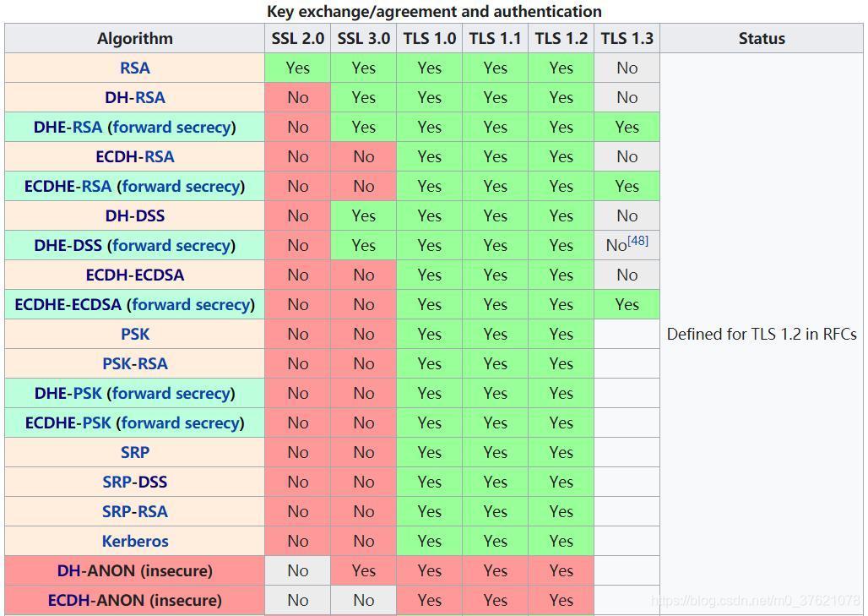
Task: Click the TLS 1.3 'Yes' cell in the DHE-RSA row
Action: [627, 128]
